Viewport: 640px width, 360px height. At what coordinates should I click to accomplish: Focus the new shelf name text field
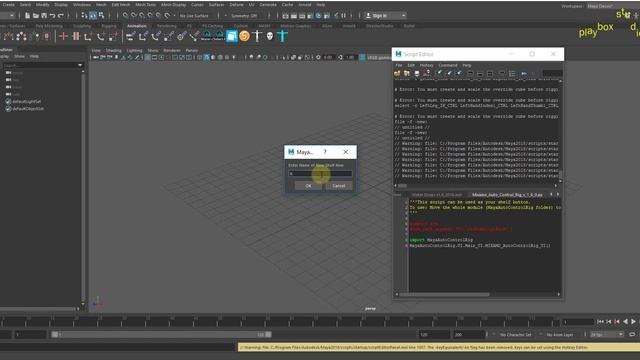click(320, 174)
